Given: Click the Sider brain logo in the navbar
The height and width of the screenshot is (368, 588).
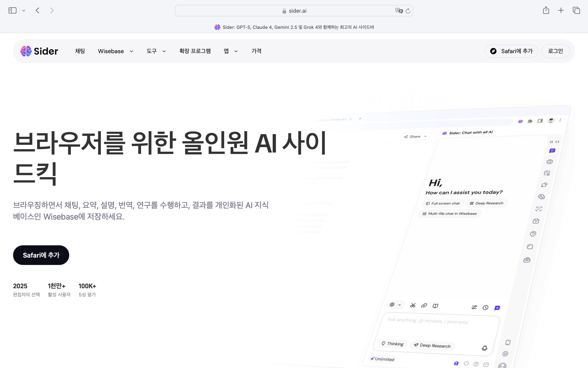Looking at the screenshot, I should coord(26,51).
